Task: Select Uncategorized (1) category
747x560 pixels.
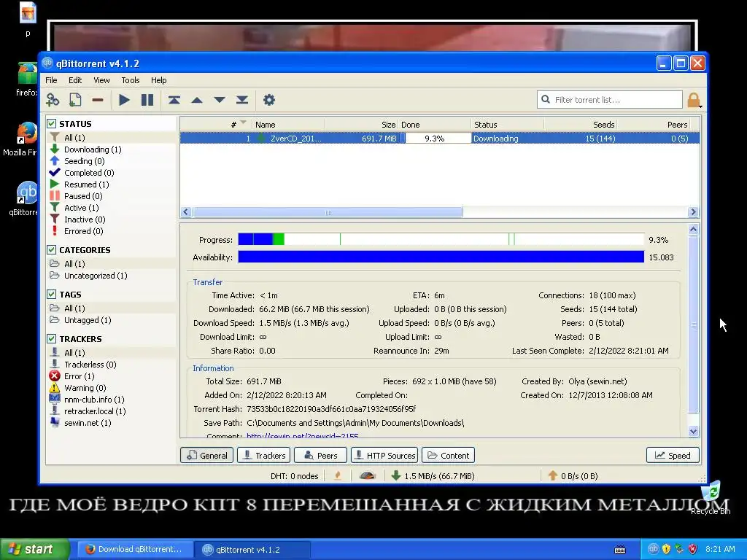Action: tap(96, 276)
